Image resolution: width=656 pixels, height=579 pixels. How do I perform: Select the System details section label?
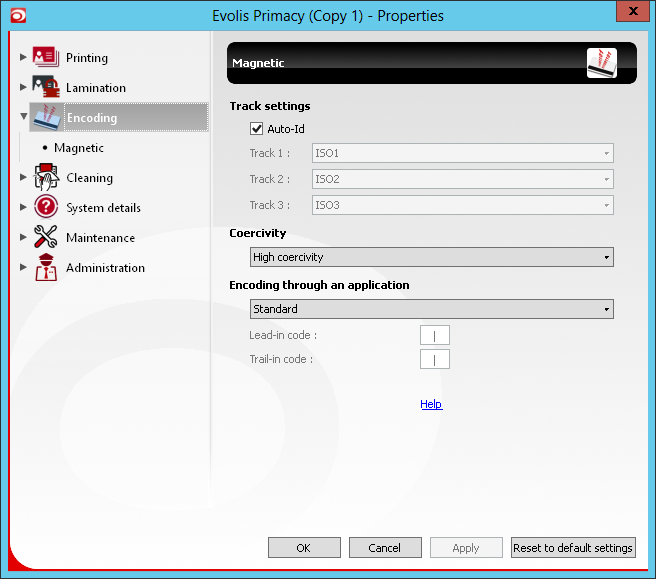103,208
